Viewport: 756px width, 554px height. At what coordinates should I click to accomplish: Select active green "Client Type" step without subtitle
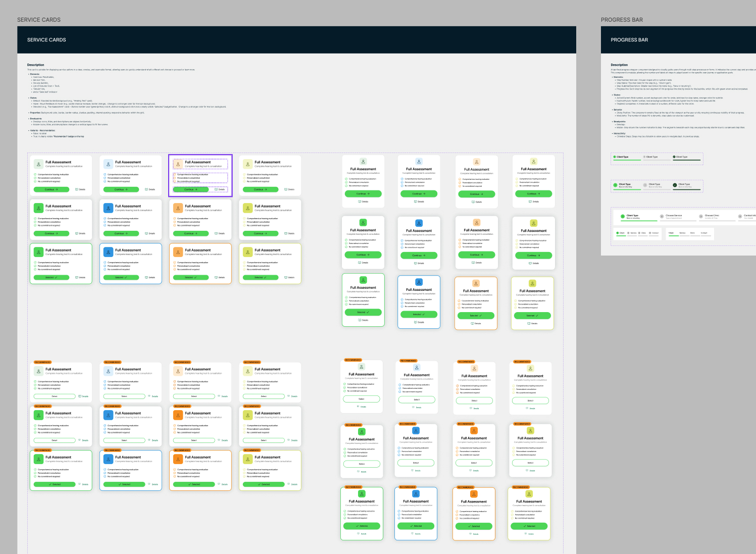click(x=627, y=157)
